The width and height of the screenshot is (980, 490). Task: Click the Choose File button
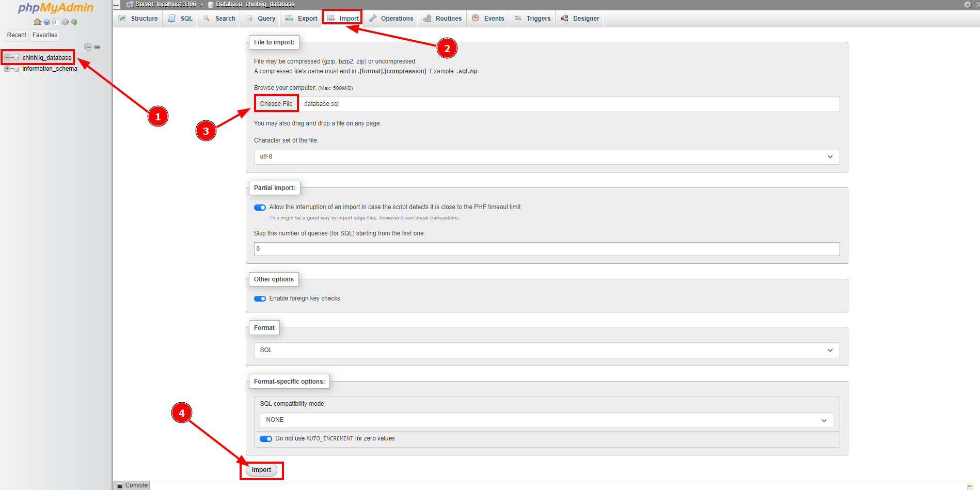[x=276, y=104]
